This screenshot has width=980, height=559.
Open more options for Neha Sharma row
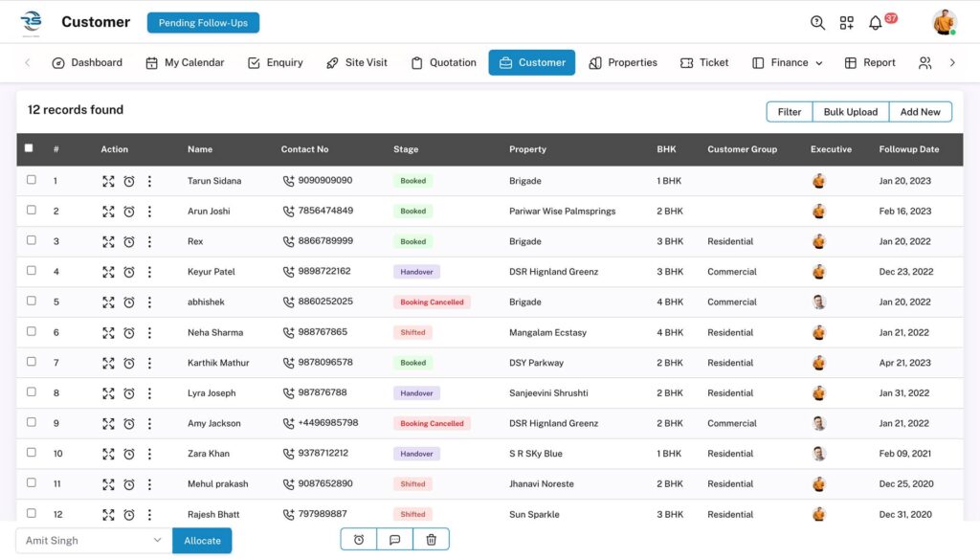(149, 333)
